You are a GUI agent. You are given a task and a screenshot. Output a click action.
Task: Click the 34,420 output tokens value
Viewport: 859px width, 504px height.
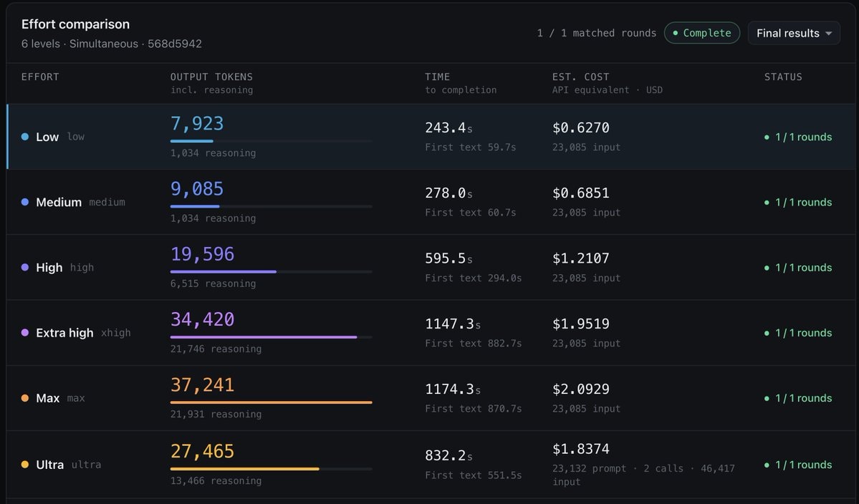202,319
